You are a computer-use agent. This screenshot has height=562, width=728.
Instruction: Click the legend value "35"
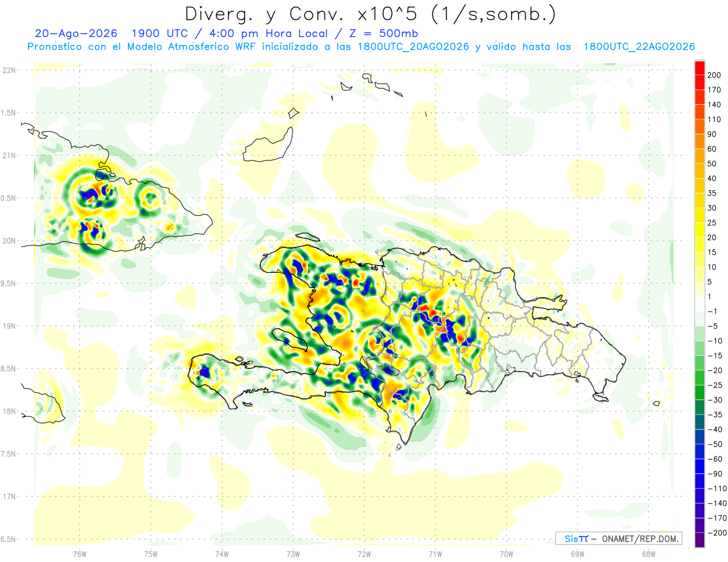click(712, 193)
